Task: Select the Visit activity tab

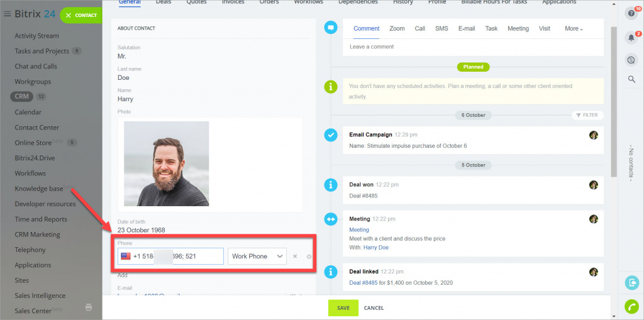Action: pyautogui.click(x=545, y=28)
